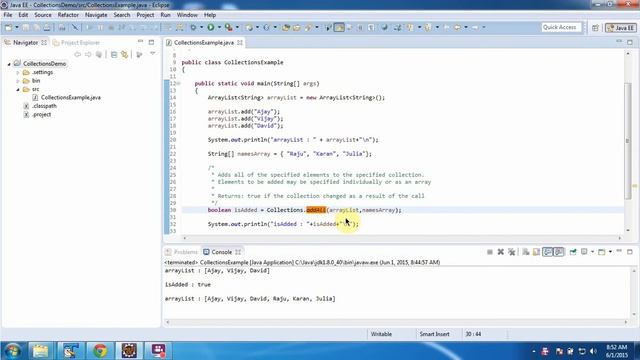The image size is (640, 360).
Task: Click Collapse All in Navigator
Action: pyautogui.click(x=114, y=54)
